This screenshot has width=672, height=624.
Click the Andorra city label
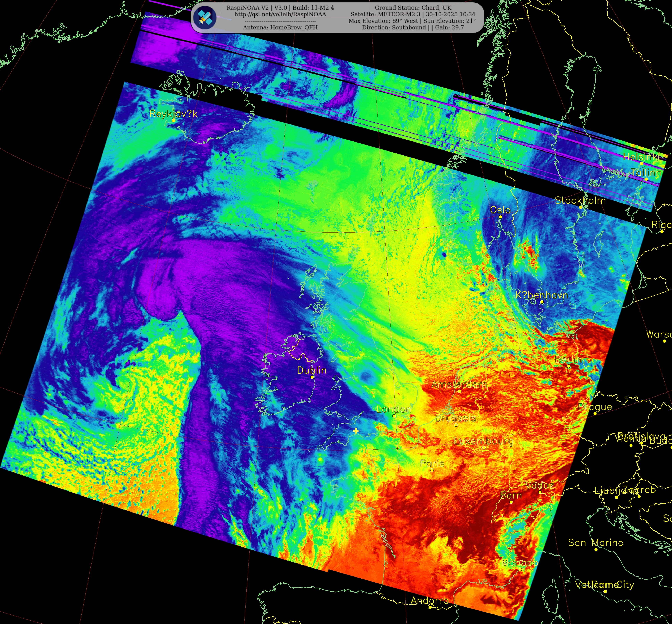pyautogui.click(x=430, y=600)
